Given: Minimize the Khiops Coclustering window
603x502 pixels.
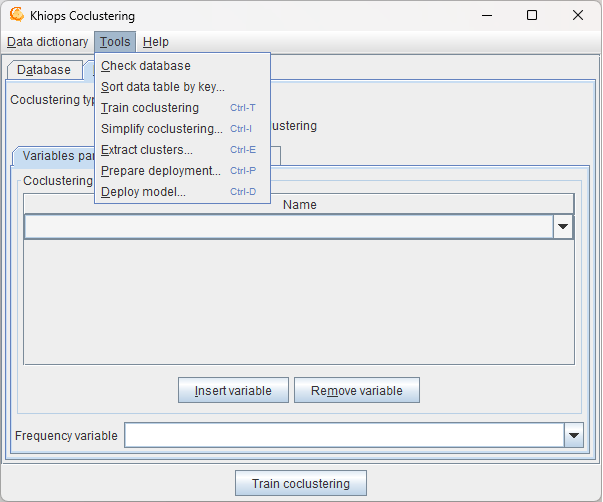Looking at the screenshot, I should (487, 15).
